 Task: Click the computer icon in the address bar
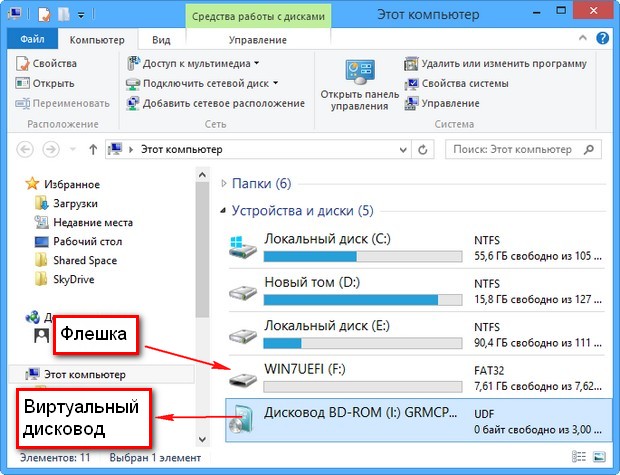click(115, 149)
